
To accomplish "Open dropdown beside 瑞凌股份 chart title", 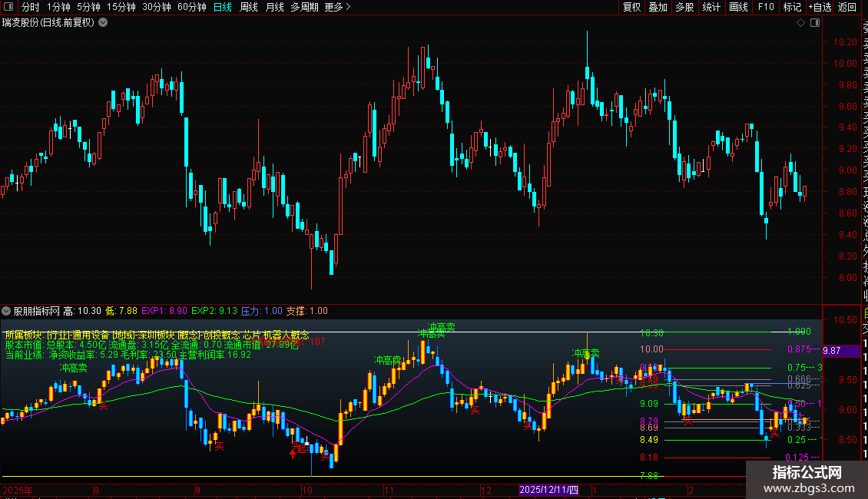I will click(x=103, y=23).
